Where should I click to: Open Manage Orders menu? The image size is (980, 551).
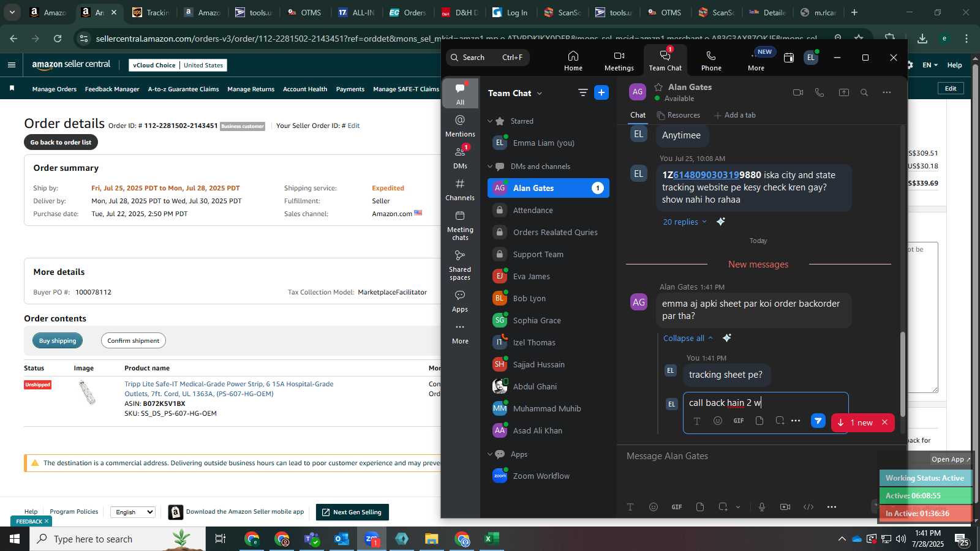click(55, 89)
